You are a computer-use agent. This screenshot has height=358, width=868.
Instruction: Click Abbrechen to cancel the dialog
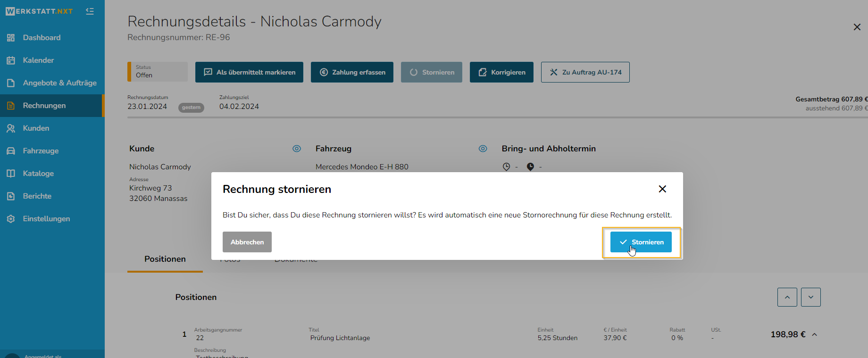(x=247, y=242)
